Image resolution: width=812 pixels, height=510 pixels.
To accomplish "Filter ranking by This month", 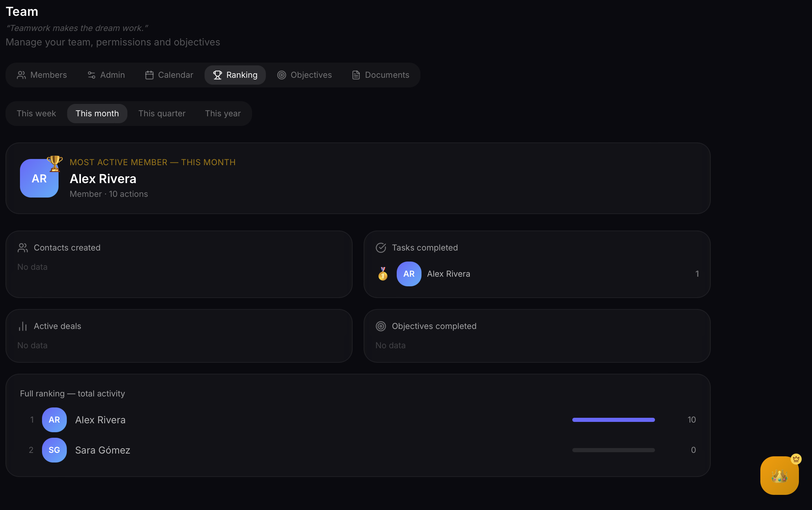I will pyautogui.click(x=97, y=114).
